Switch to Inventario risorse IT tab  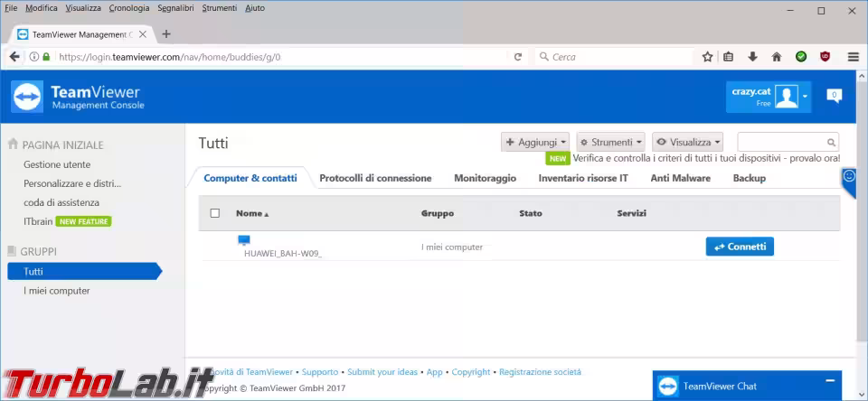(583, 178)
